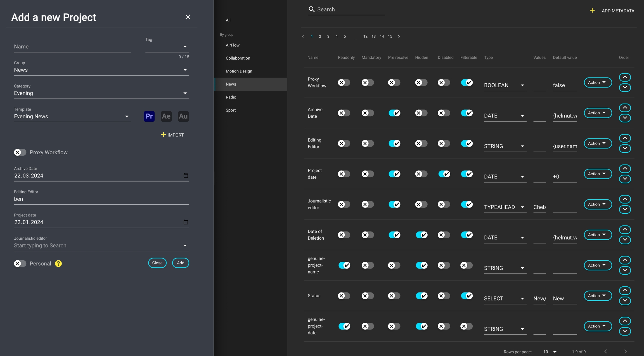644x356 pixels.
Task: Open Type dropdown for Journalistic editor row
Action: (x=505, y=207)
